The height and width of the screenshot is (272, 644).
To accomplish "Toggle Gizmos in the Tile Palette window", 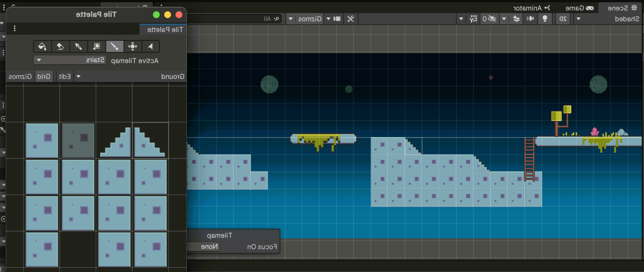I will pyautogui.click(x=20, y=76).
